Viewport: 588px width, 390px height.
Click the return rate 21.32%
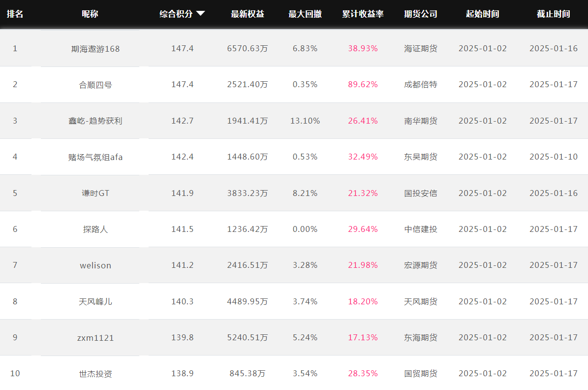coord(363,193)
